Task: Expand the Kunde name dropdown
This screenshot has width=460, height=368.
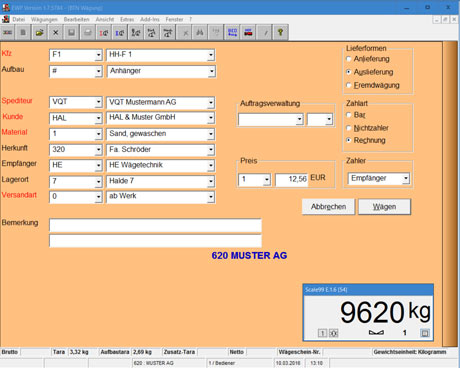Action: 211,118
